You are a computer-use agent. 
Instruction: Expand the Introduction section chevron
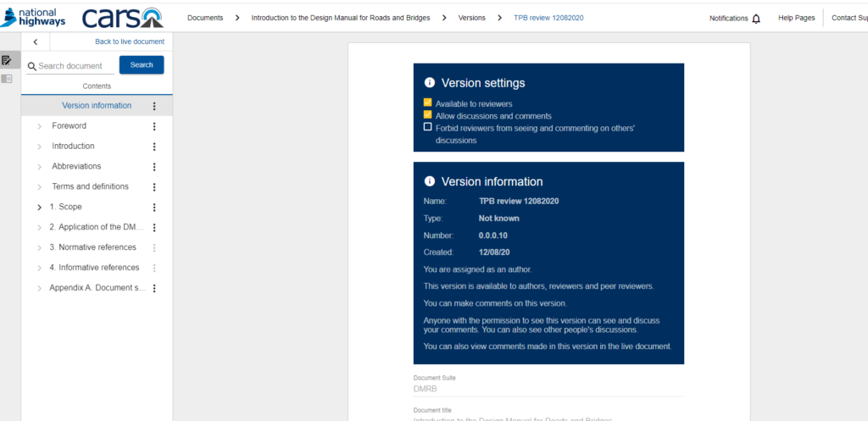click(x=39, y=147)
